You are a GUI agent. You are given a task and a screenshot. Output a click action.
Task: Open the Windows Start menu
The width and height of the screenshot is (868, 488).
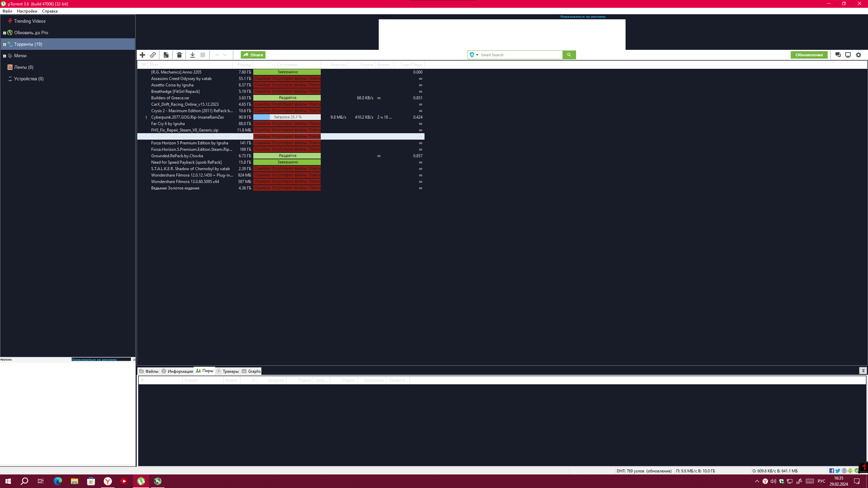8,481
